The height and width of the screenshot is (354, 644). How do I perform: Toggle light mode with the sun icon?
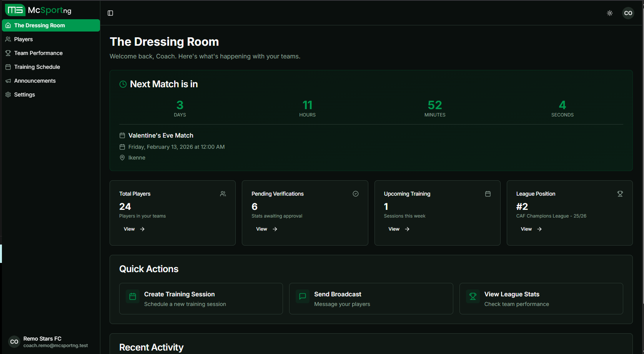pos(609,13)
